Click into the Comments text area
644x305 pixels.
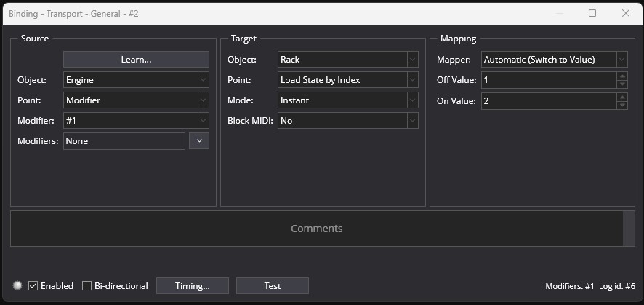pyautogui.click(x=317, y=229)
